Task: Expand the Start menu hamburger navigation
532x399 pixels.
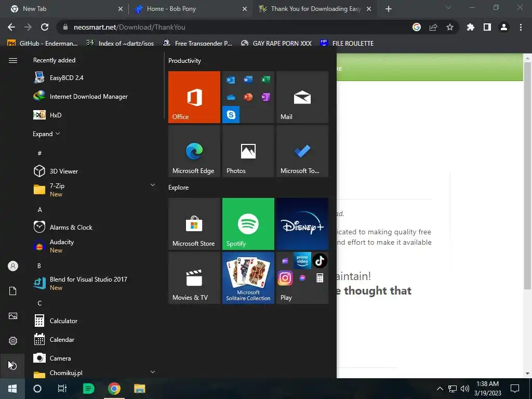Action: tap(12, 60)
